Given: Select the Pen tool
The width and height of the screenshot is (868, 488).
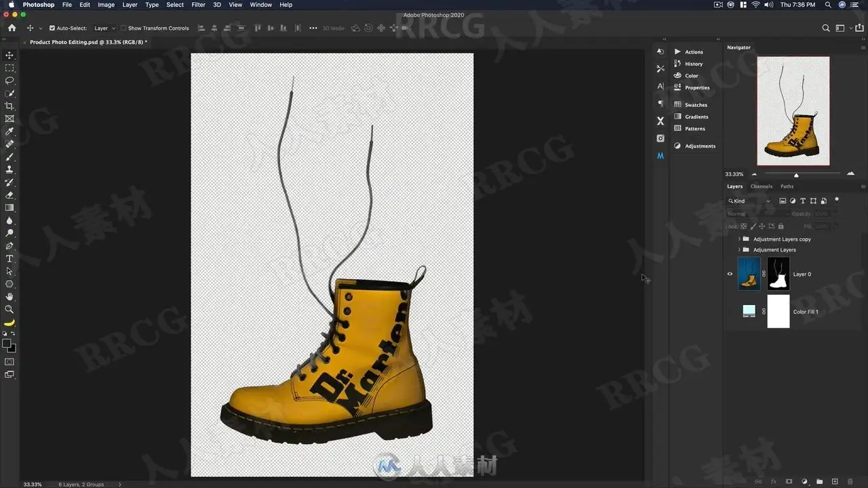Looking at the screenshot, I should click(x=9, y=246).
